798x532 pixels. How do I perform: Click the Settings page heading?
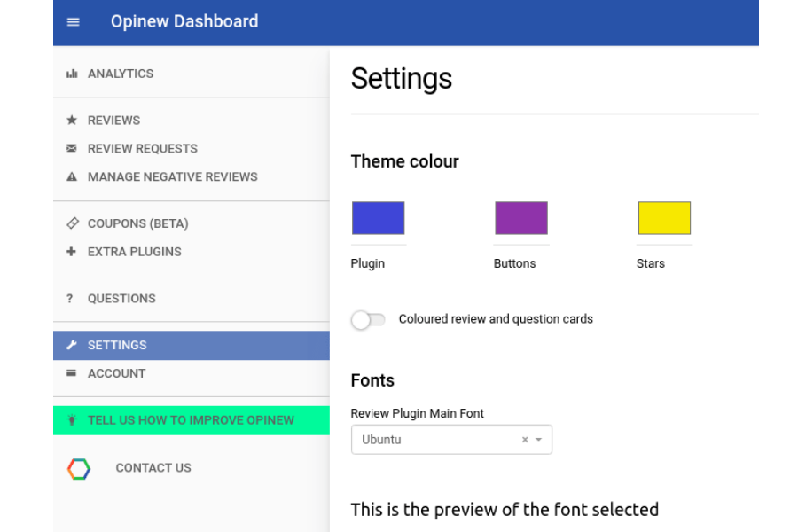[x=401, y=79]
